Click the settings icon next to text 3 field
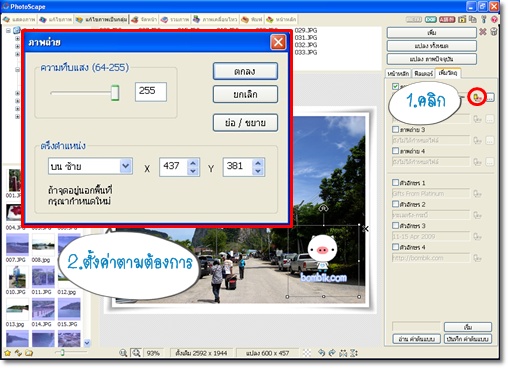 click(x=477, y=236)
